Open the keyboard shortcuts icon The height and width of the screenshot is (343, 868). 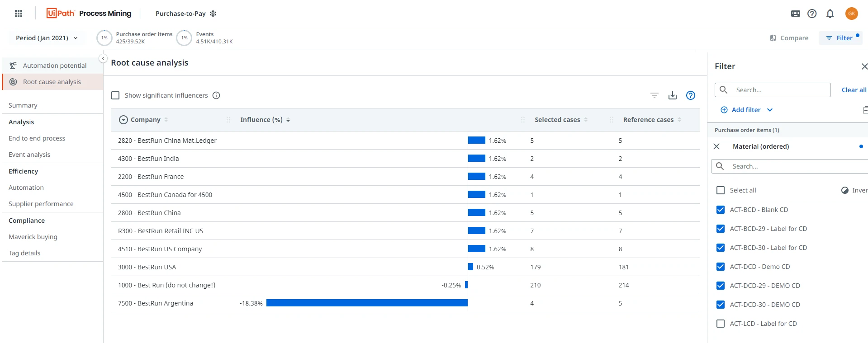pyautogui.click(x=796, y=14)
